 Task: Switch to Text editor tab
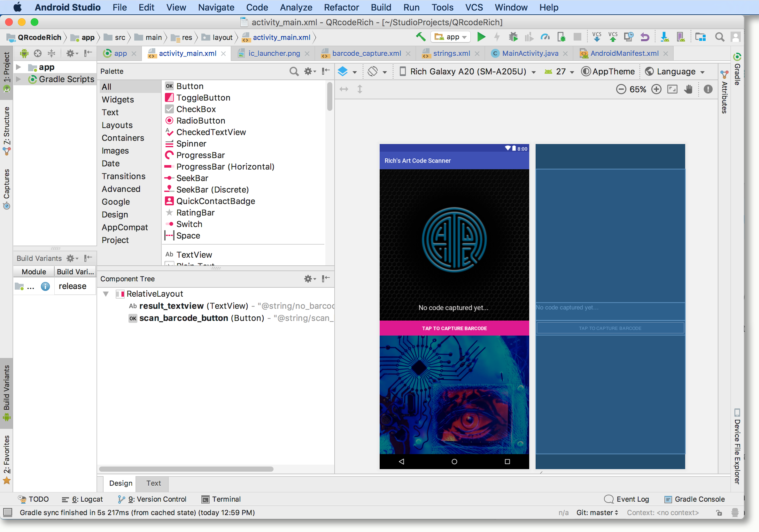click(153, 483)
